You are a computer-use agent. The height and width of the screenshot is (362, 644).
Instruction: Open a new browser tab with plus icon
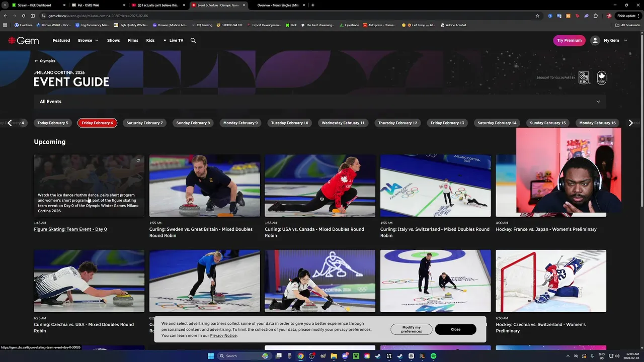313,5
